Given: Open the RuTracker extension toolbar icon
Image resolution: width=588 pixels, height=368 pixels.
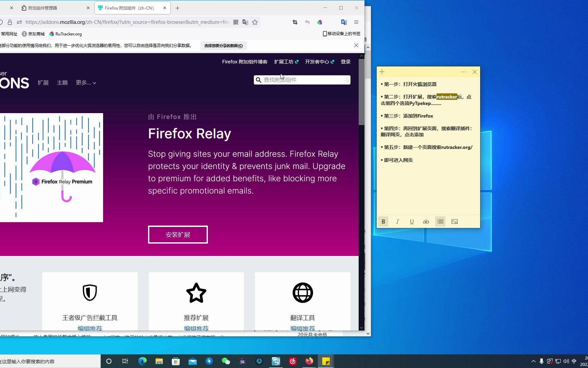Looking at the screenshot, I should coord(320,22).
